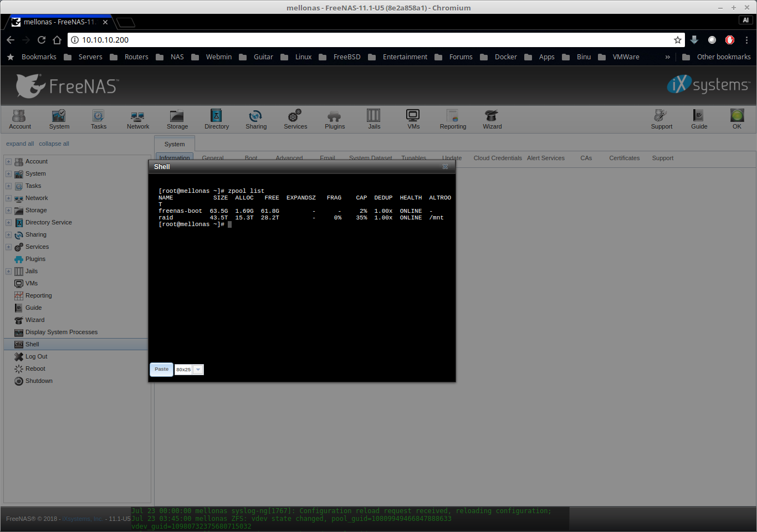Open the 80x25 terminal size dropdown
Viewport: 757px width, 532px height.
198,370
